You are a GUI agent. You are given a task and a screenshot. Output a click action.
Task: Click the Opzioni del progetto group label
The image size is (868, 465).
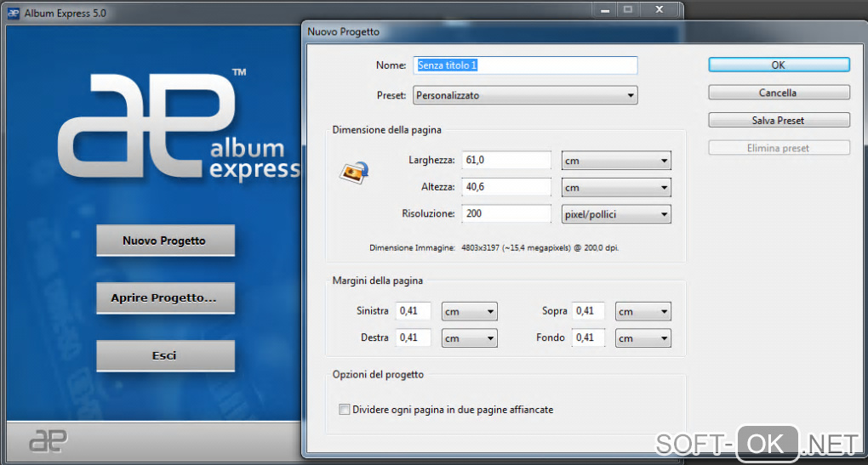coord(378,374)
